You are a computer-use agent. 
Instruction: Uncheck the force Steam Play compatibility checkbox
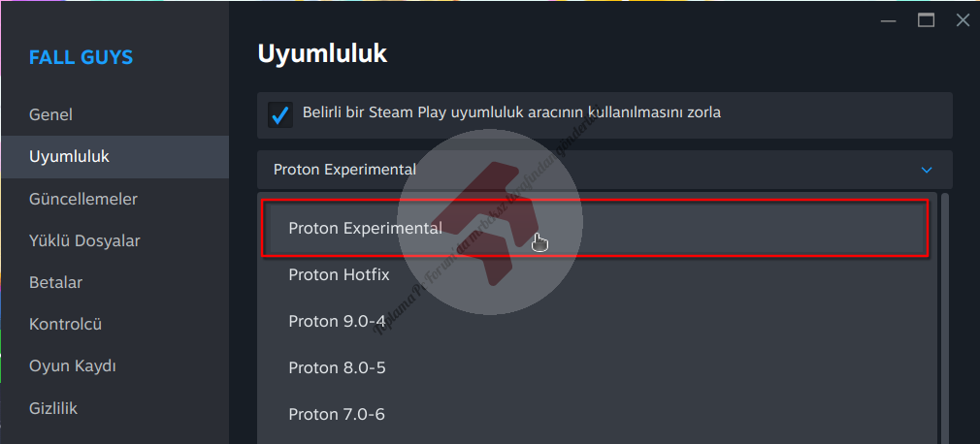click(x=280, y=114)
